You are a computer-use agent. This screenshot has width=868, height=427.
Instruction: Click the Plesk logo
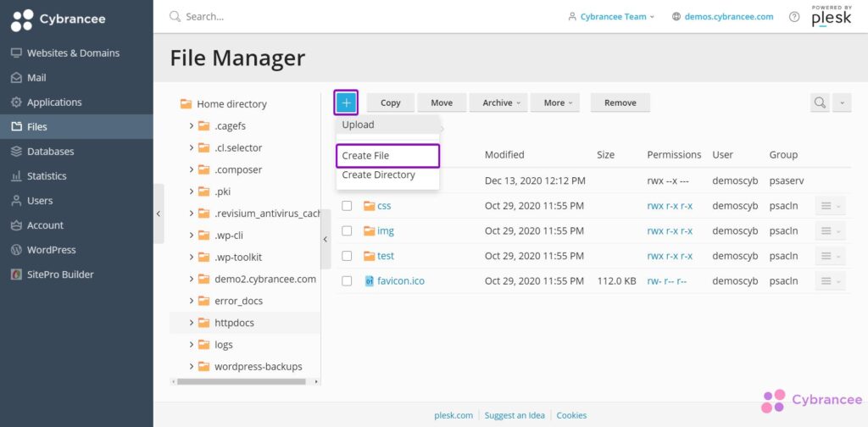pos(832,17)
